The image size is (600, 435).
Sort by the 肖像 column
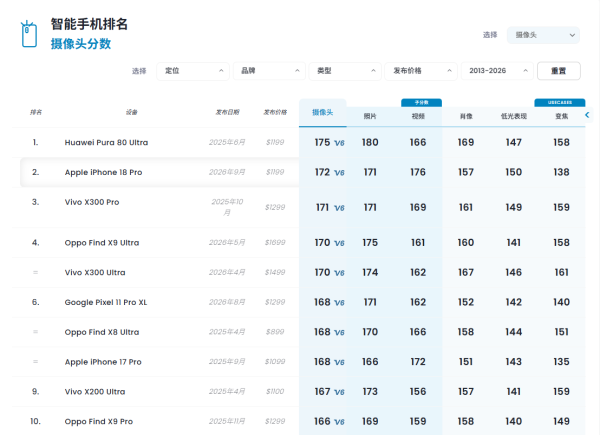point(466,116)
